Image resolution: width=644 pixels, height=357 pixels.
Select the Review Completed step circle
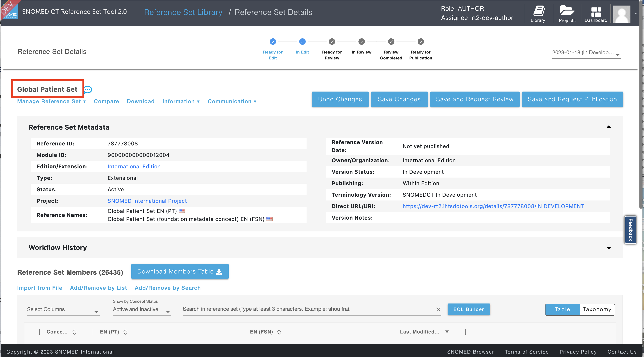(x=391, y=41)
